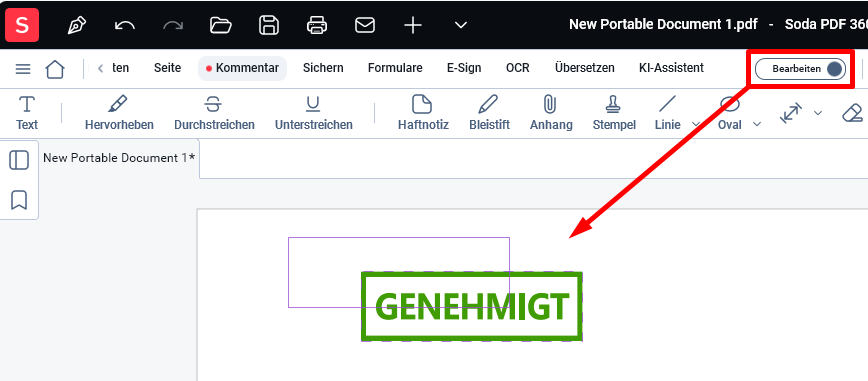Open the E-Sign tab
Viewport: 868px width, 381px height.
click(x=464, y=68)
